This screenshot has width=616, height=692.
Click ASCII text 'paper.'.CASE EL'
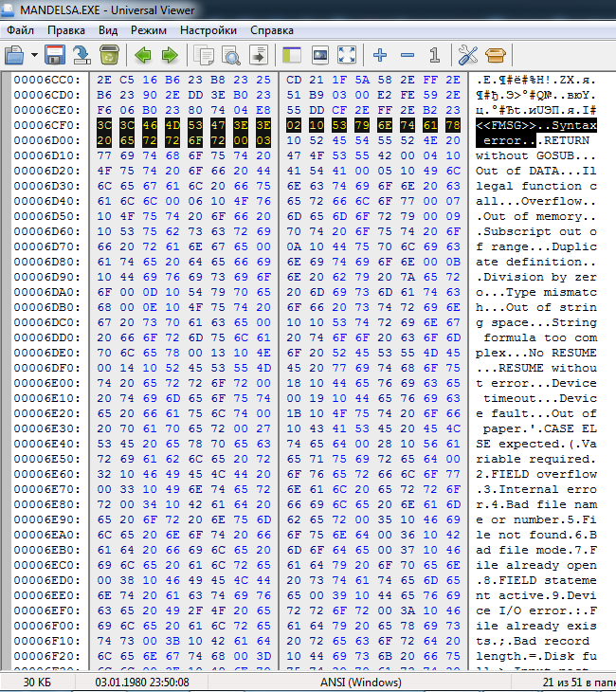pos(540,428)
